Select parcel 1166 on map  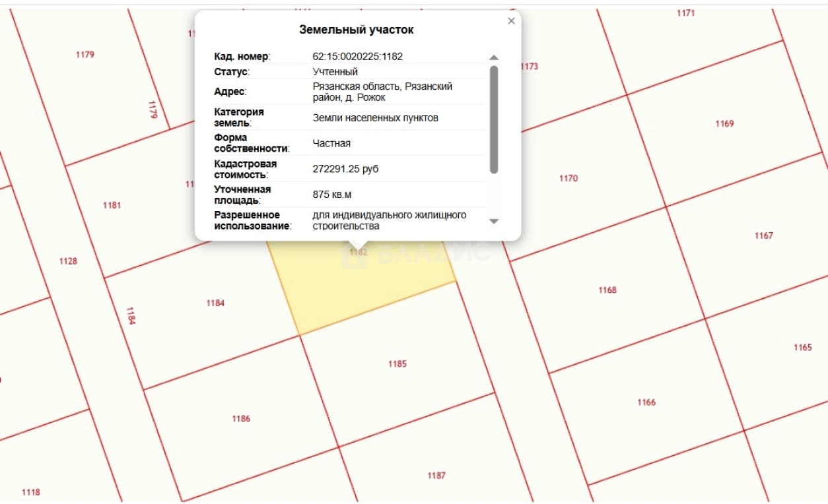(646, 402)
